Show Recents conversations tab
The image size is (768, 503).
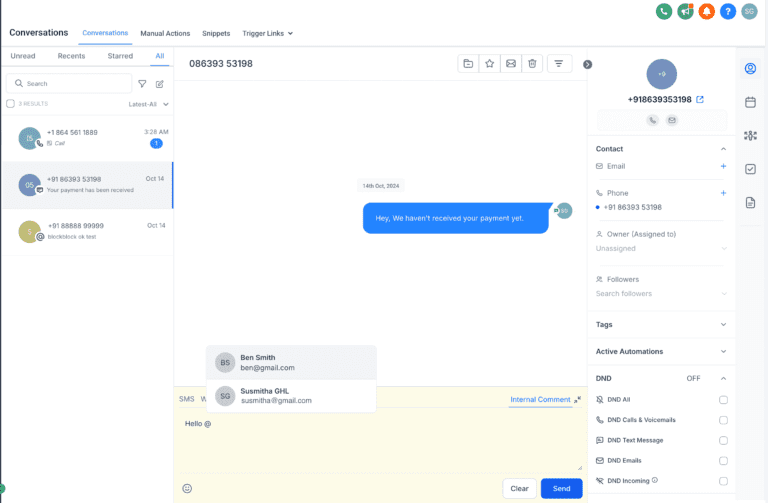tap(71, 56)
